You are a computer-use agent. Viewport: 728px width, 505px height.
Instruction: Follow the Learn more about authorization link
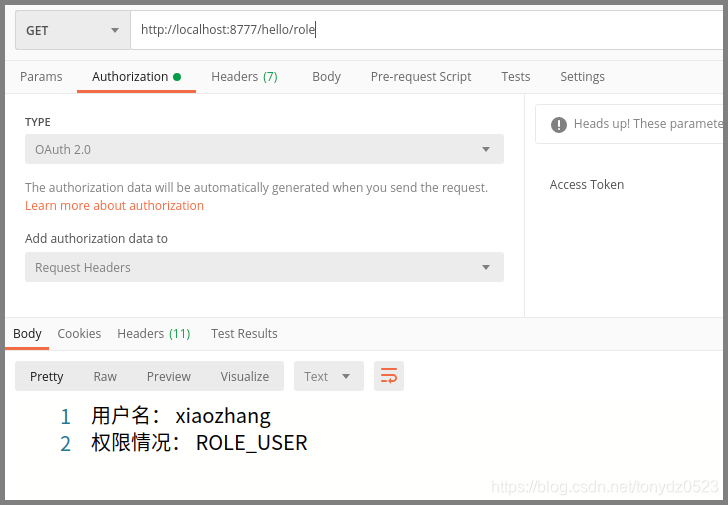[x=114, y=206]
